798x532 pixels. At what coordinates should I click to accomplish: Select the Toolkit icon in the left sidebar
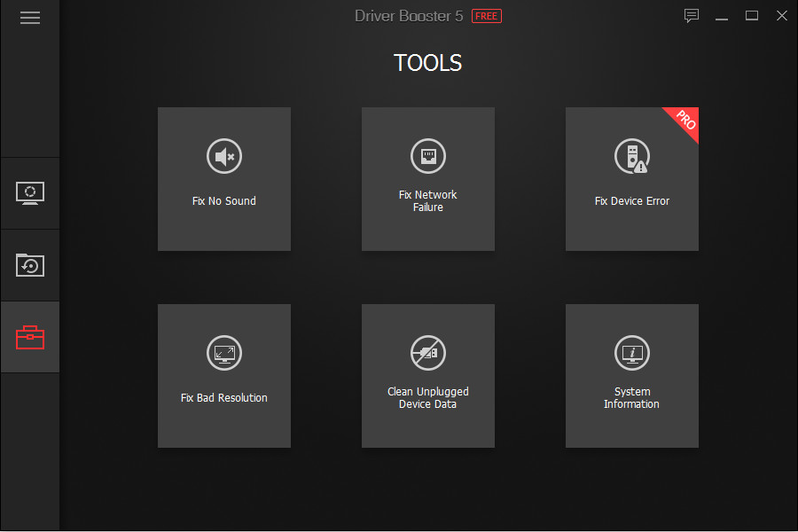[x=30, y=337]
